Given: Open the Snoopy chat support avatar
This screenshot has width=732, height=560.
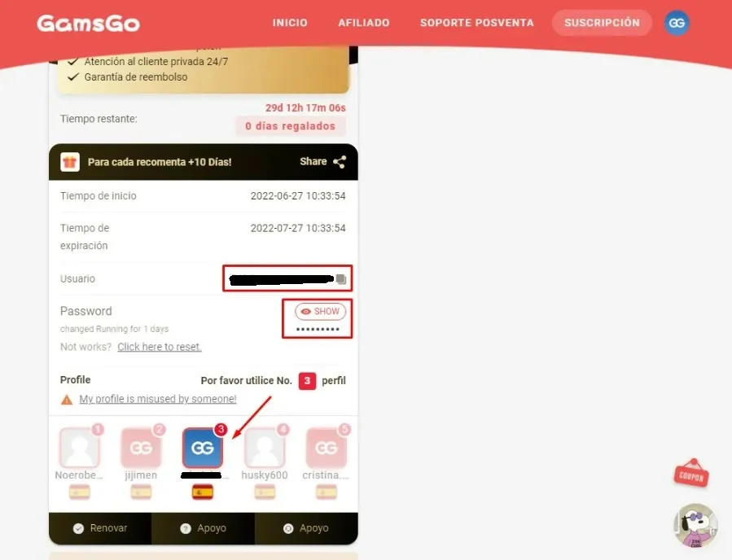Looking at the screenshot, I should click(x=695, y=526).
